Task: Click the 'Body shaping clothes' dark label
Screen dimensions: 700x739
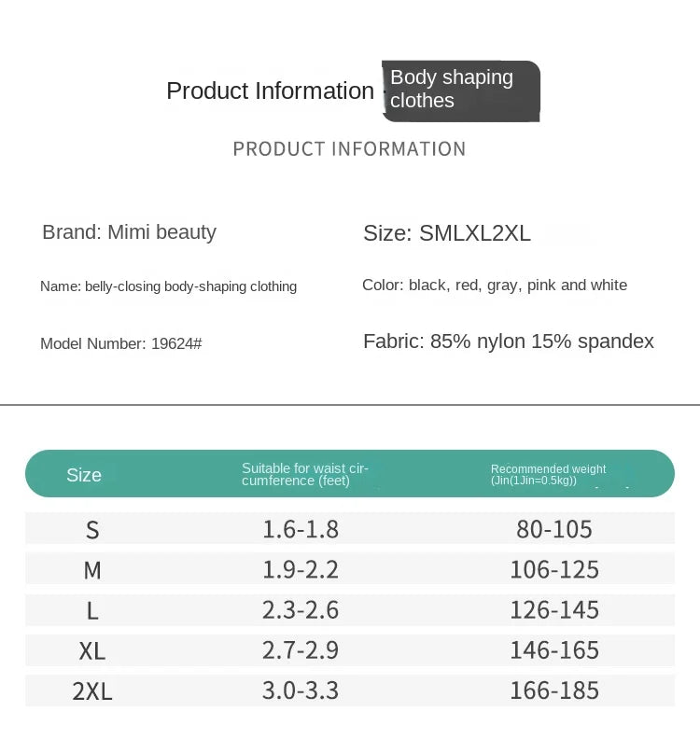Action: pos(460,90)
